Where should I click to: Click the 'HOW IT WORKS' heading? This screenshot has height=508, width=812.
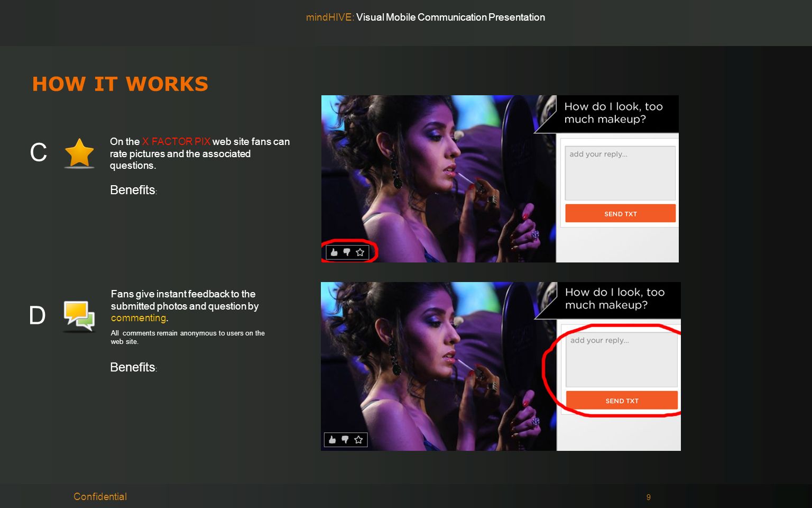[121, 84]
